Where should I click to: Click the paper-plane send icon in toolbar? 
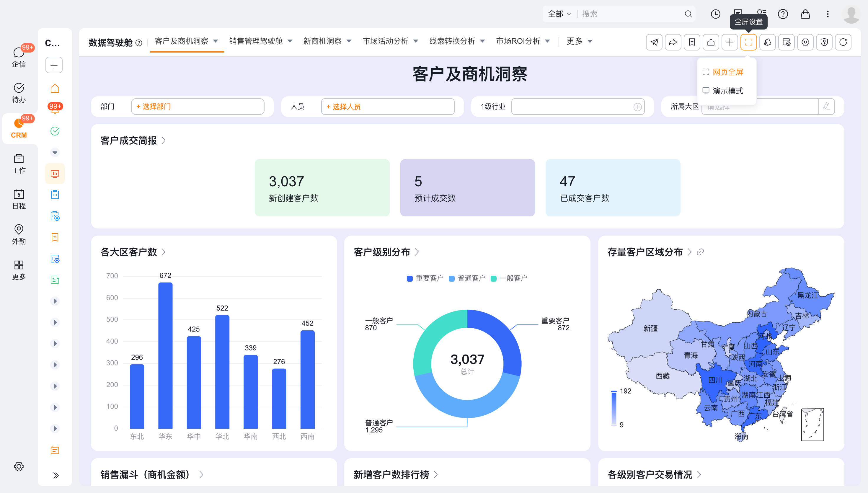coord(654,42)
